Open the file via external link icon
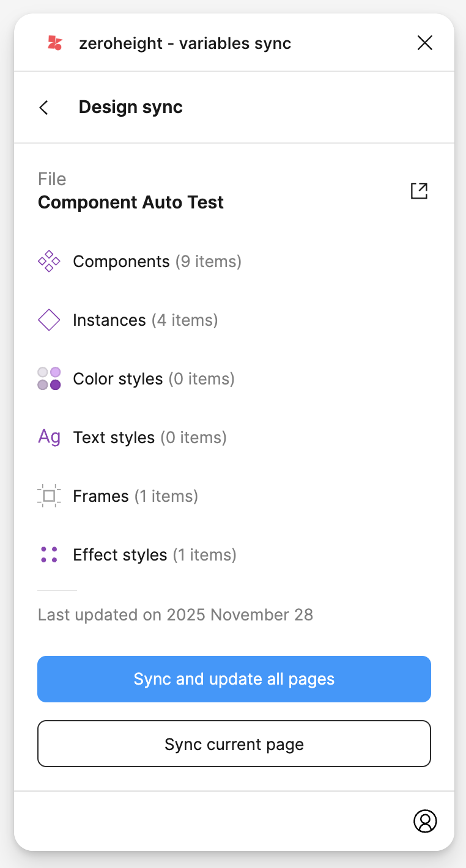Screen dimensions: 466x868 click(419, 191)
